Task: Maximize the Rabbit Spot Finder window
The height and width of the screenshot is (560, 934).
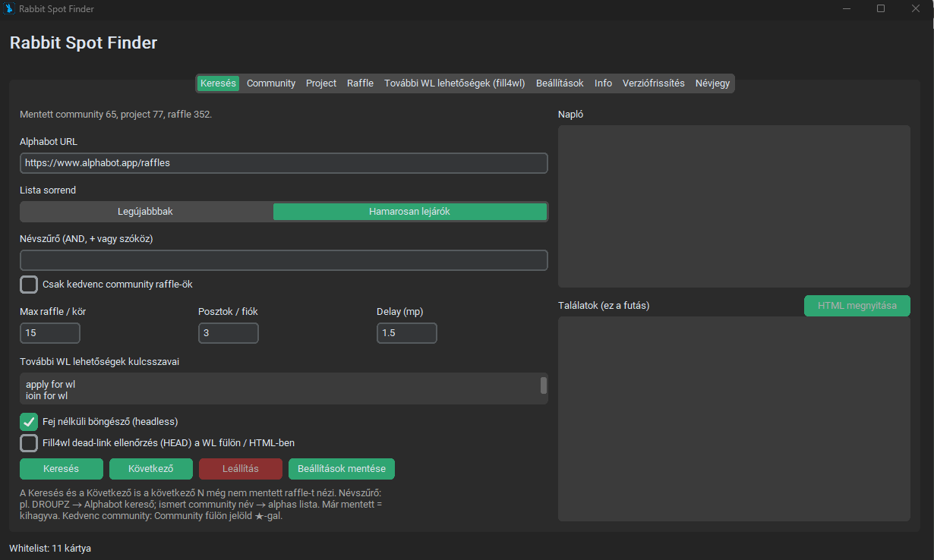Action: (881, 8)
